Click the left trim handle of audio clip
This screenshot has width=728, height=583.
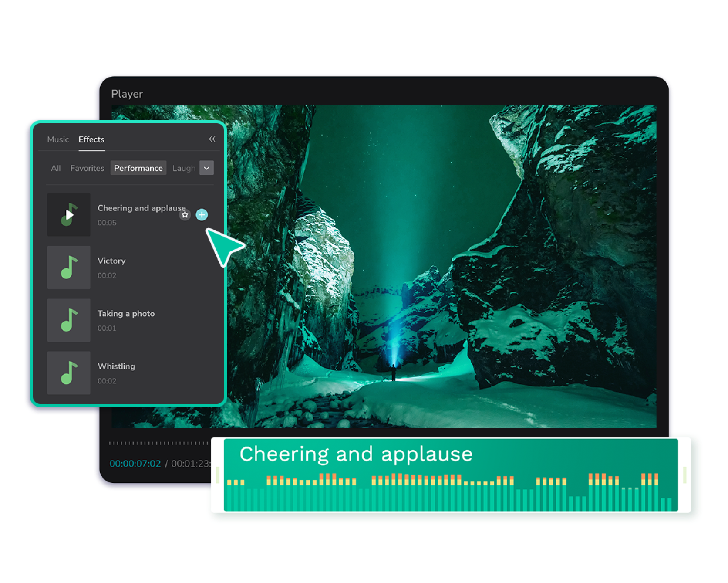coord(218,475)
